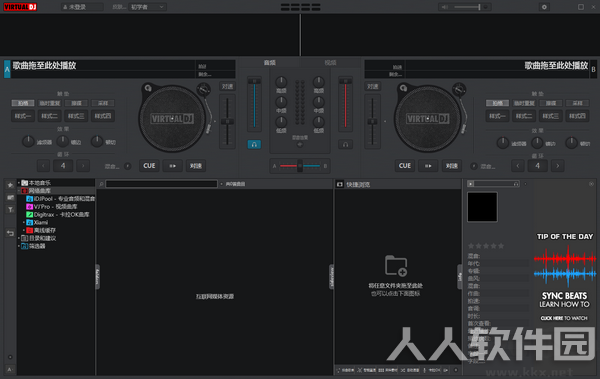This screenshot has height=379, width=600.
Task: Open the layout mode dropdown in title bar
Action: pyautogui.click(x=148, y=7)
